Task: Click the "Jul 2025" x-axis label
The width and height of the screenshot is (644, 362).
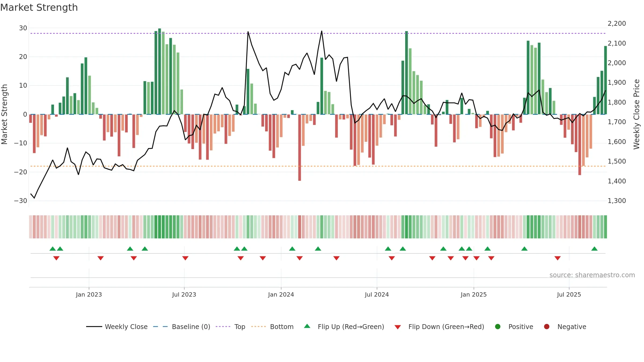Action: point(569,294)
